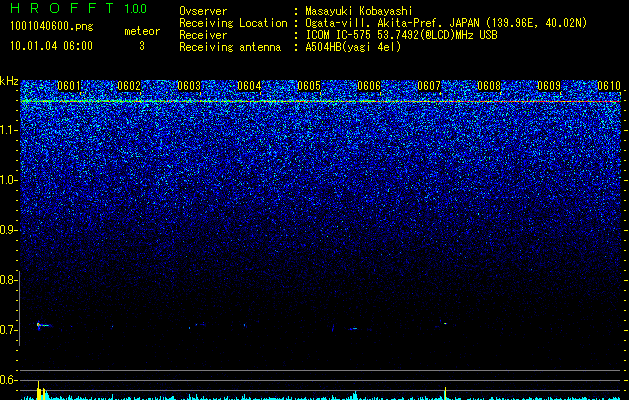Click the 1.1 kHz axis label
Image resolution: width=629 pixels, height=400 pixels.
coord(9,130)
